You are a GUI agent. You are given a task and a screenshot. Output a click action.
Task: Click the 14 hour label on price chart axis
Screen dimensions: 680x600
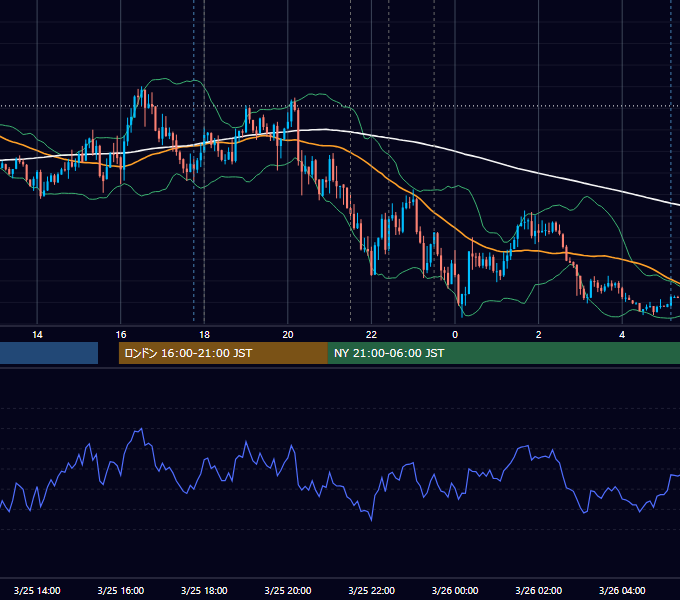pos(37,335)
